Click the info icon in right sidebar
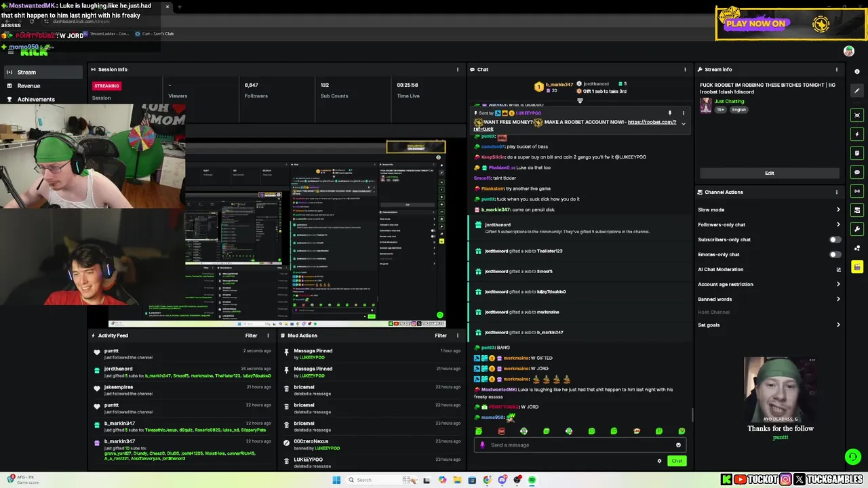Viewport: 868px width, 488px height. (857, 72)
